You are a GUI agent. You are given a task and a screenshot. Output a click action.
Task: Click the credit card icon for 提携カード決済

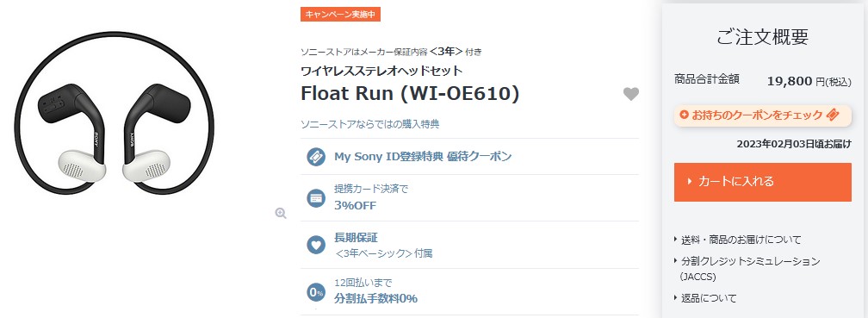click(316, 198)
